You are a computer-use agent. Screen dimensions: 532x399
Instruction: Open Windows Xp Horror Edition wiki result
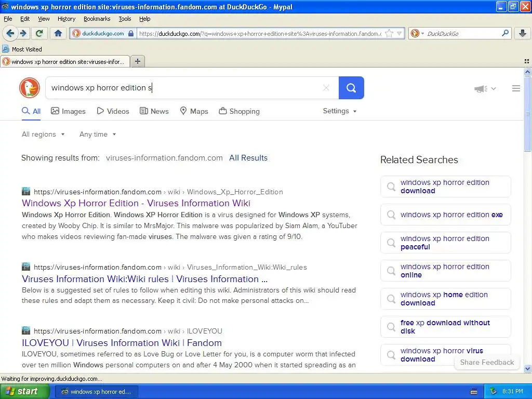[136, 203]
